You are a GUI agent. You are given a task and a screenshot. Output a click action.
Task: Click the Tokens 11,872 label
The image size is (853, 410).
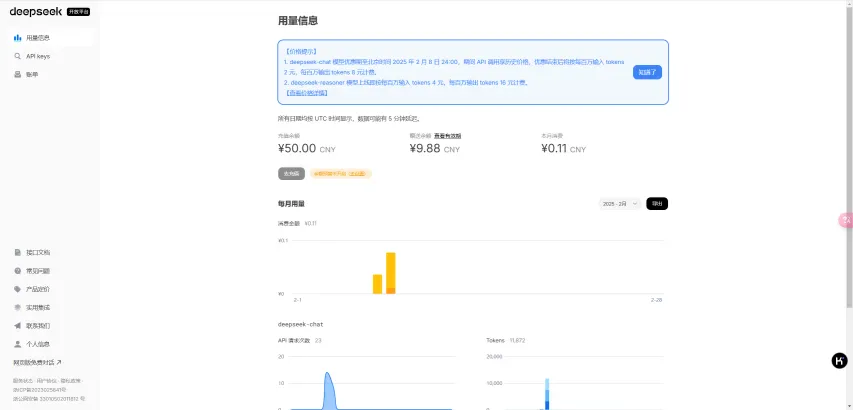click(x=505, y=340)
